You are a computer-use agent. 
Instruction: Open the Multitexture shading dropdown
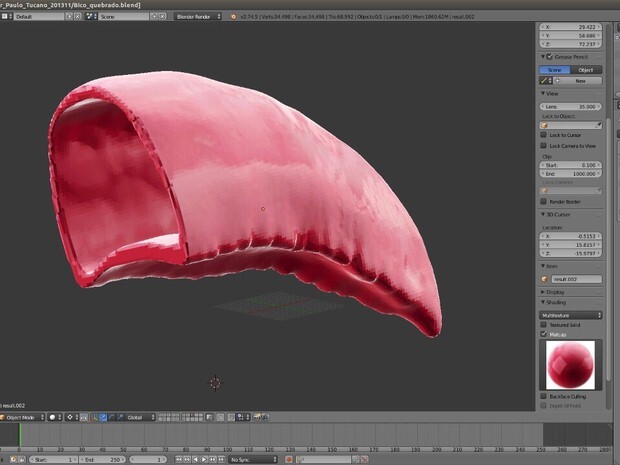click(571, 314)
